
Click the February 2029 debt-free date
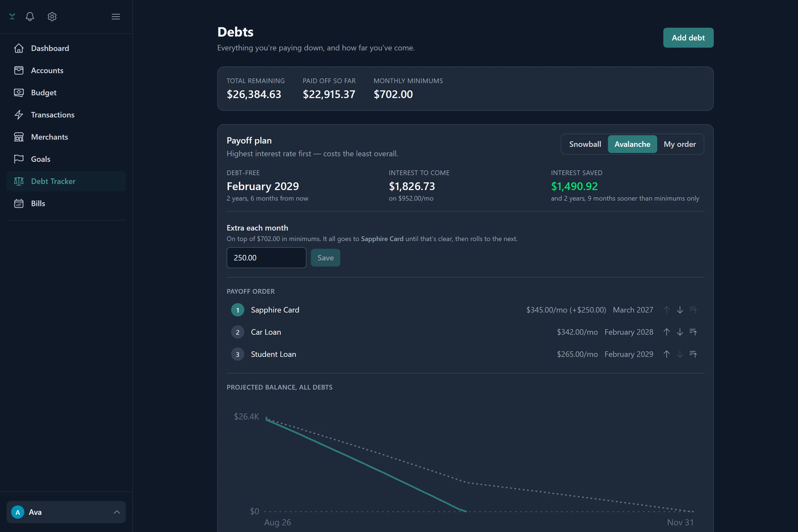point(263,186)
